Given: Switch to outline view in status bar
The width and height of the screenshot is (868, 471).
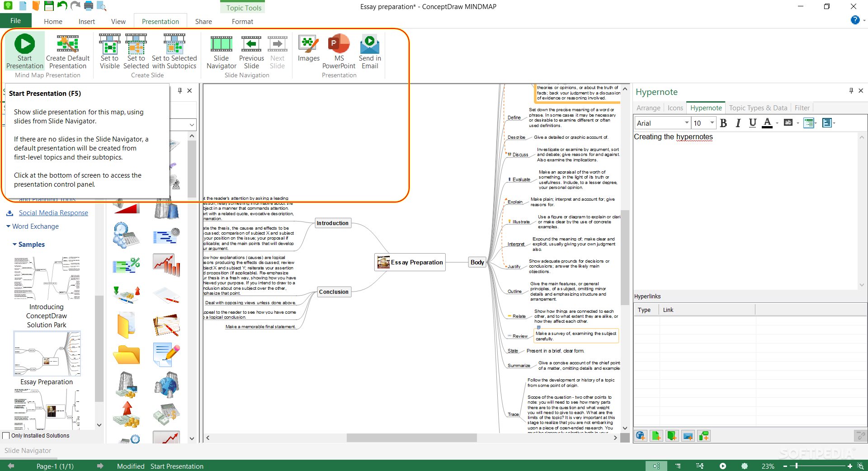Looking at the screenshot, I should tap(678, 466).
